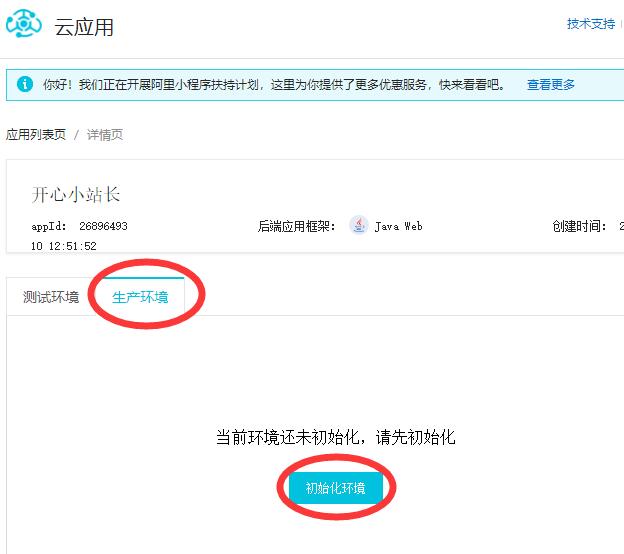Click the Java Web framework text
624x554 pixels.
[x=398, y=226]
